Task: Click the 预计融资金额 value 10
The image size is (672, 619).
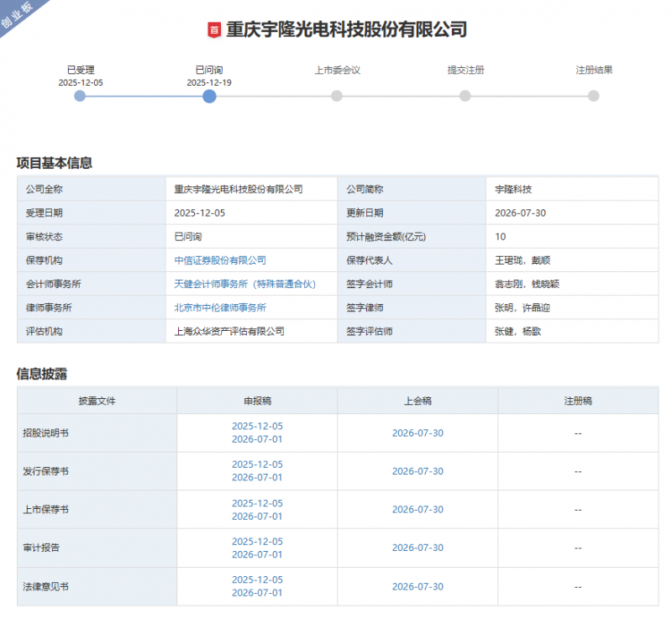Action: tap(500, 237)
